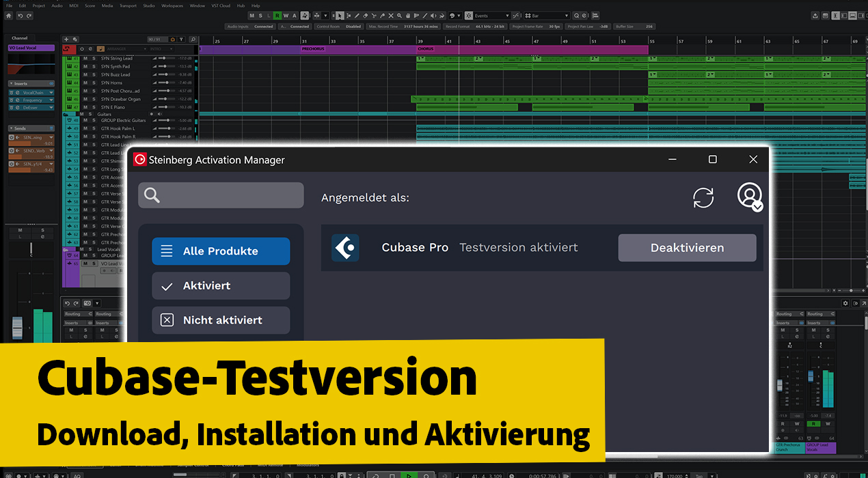Screen dimensions: 868x478
Task: Click the redo arrow in Cubase toolbar
Action: pos(29,16)
